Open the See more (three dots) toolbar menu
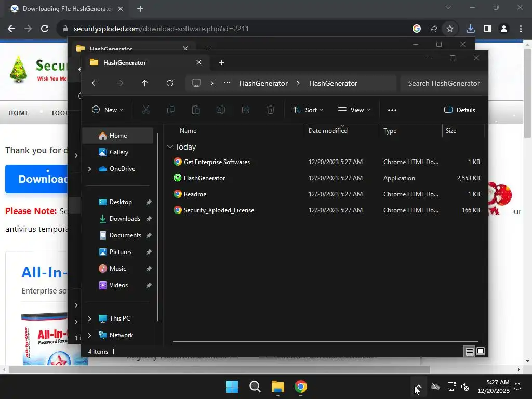532x399 pixels. (x=392, y=110)
